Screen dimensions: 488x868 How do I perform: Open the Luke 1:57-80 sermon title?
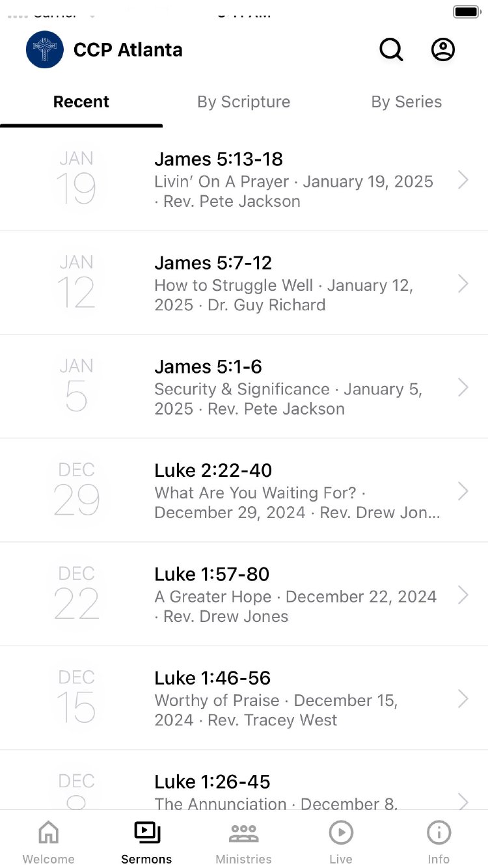point(212,575)
